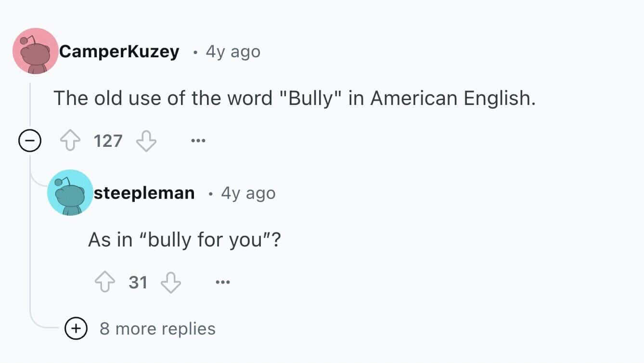644x363 pixels.
Task: Open more options on steepleman's reply
Action: (222, 283)
